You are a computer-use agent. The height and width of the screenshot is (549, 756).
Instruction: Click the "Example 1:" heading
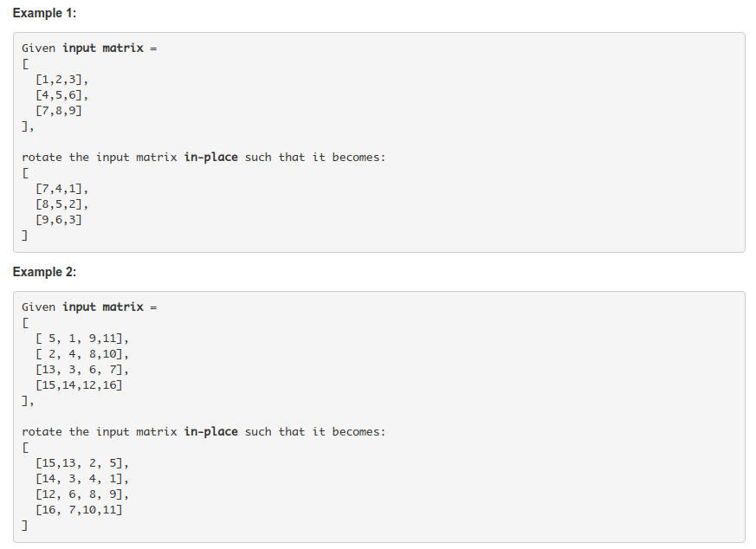tap(44, 13)
